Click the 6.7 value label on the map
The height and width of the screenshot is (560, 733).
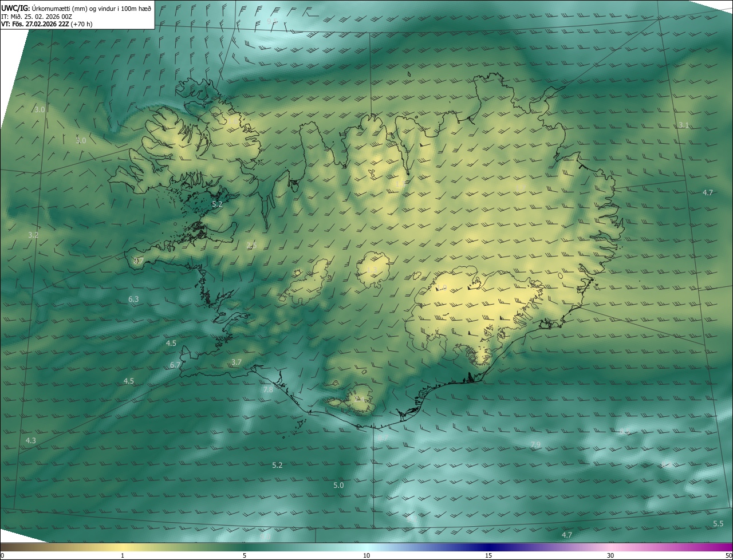pyautogui.click(x=175, y=365)
